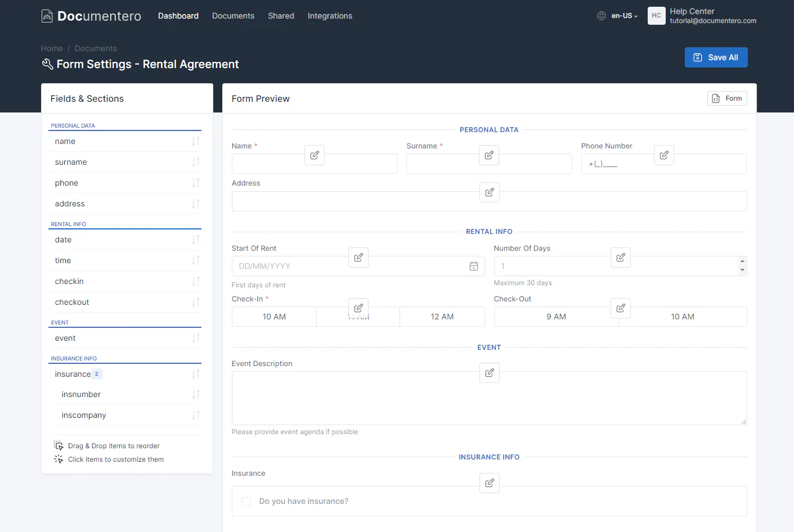Click the reorder arrows beside checkout
The image size is (794, 532).
coord(196,302)
